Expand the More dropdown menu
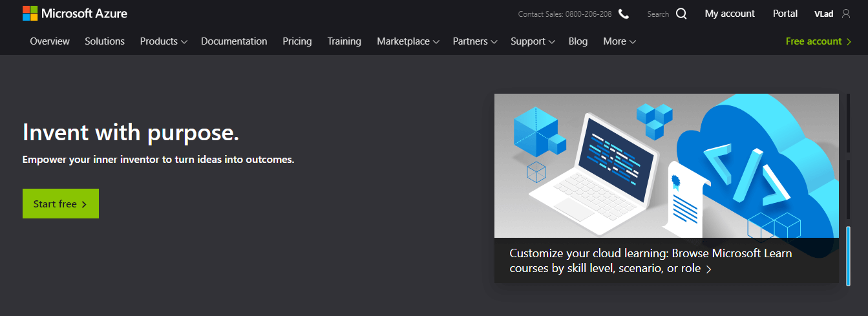 [x=620, y=41]
